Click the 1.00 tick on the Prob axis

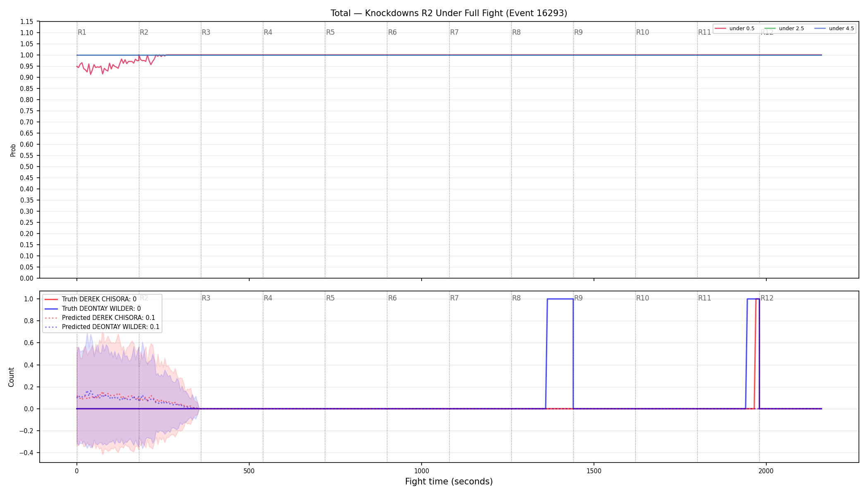(x=27, y=55)
